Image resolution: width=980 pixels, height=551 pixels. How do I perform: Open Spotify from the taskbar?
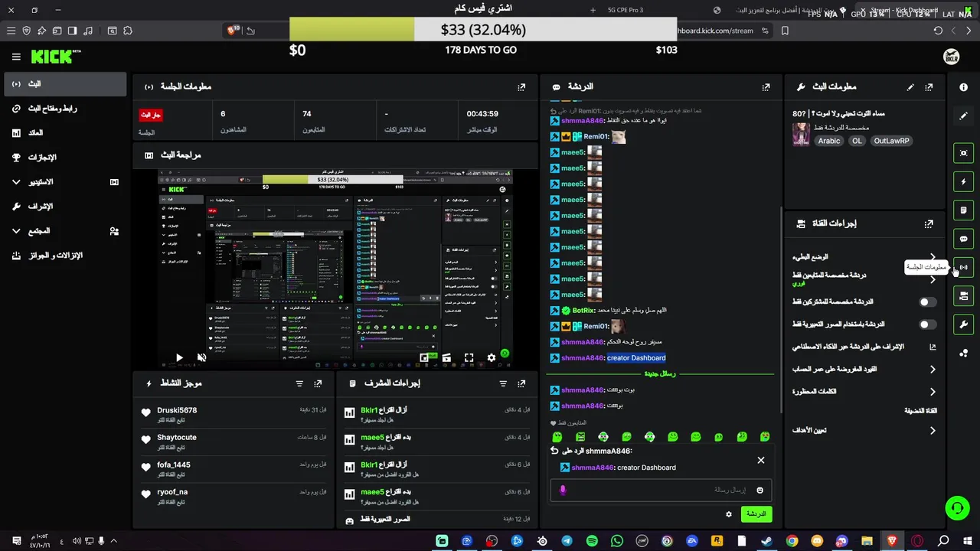[592, 541]
